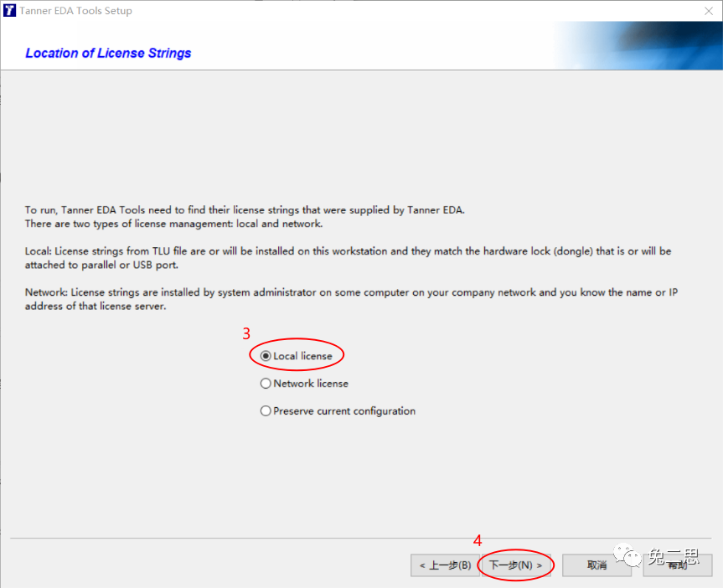Choose the Network license radio button
This screenshot has width=723, height=588.
click(266, 384)
